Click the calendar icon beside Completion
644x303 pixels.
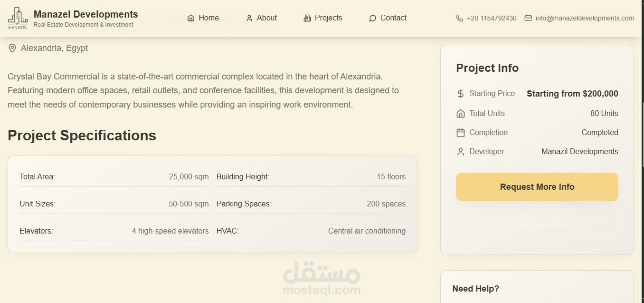[x=460, y=133]
